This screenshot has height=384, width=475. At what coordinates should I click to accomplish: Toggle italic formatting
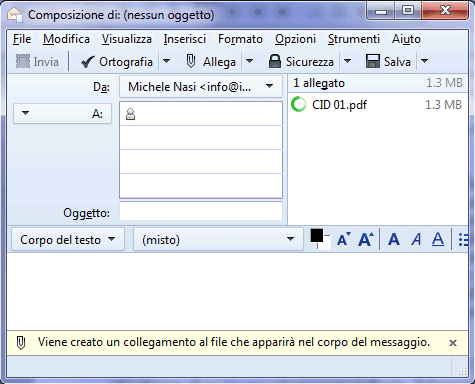coord(416,239)
